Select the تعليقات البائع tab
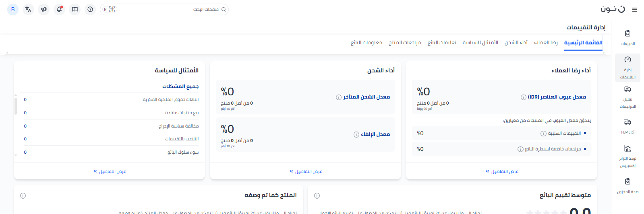Viewport: 644px width, 214px height. tap(442, 43)
